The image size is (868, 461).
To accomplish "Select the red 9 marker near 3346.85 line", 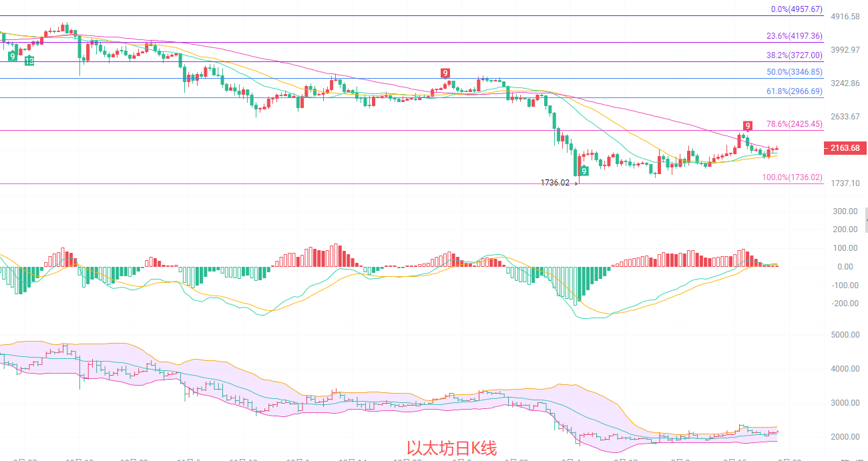I will 445,73.
